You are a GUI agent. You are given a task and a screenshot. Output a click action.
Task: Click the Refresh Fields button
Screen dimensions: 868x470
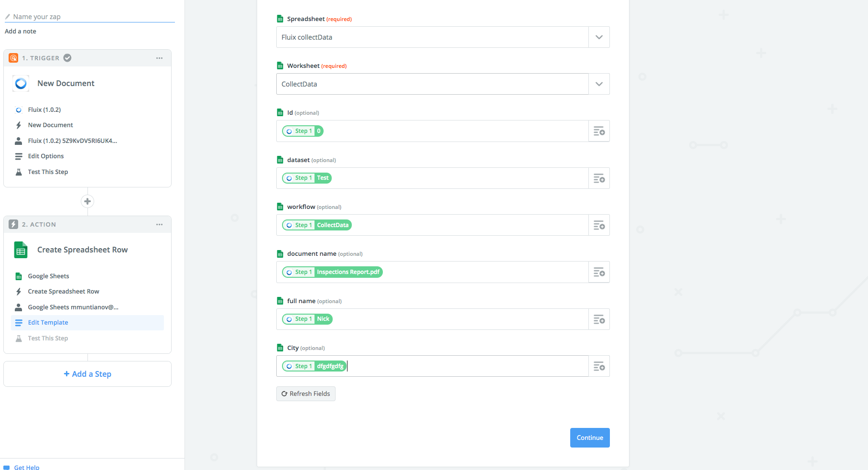(306, 394)
